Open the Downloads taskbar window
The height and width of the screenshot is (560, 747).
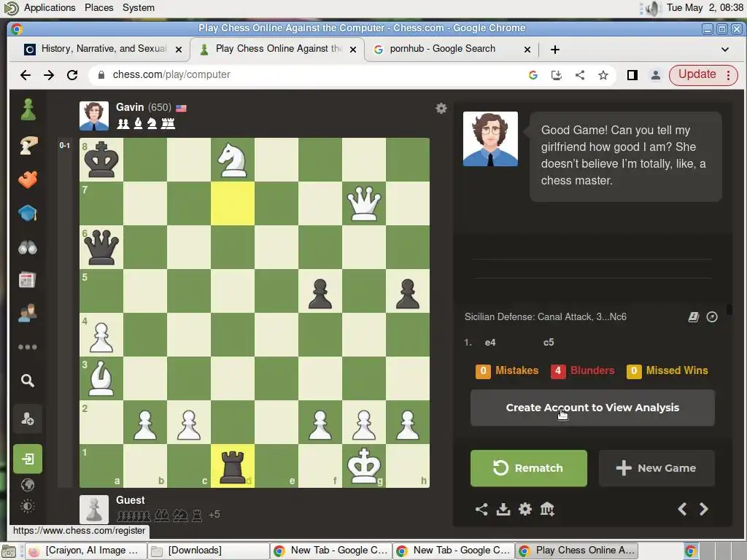pos(208,551)
